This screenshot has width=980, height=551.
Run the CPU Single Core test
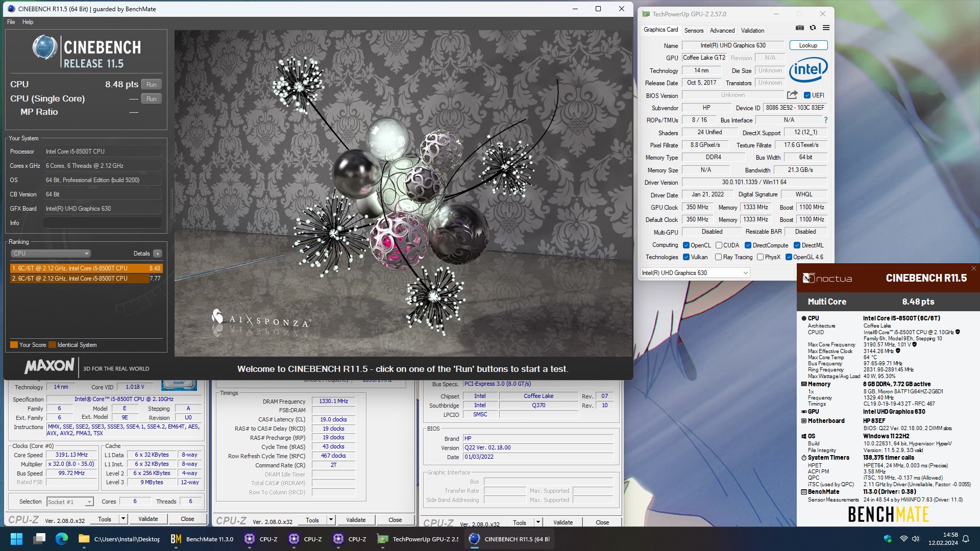pos(152,99)
